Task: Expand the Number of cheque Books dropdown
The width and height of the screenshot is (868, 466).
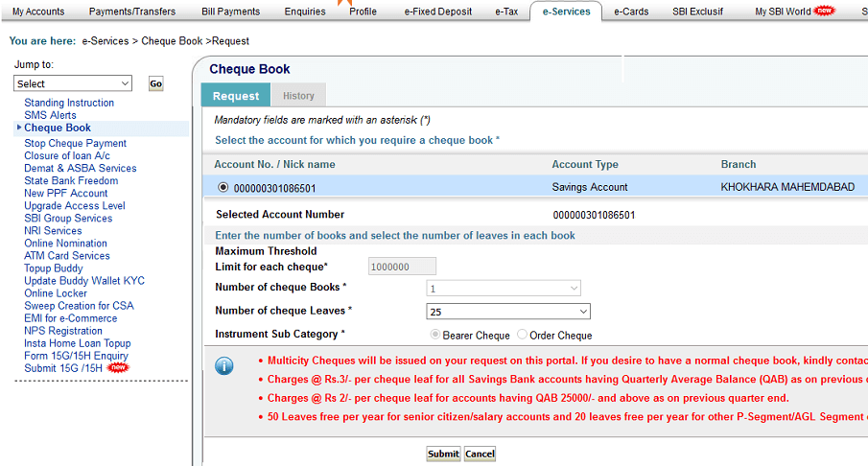Action: tap(504, 289)
